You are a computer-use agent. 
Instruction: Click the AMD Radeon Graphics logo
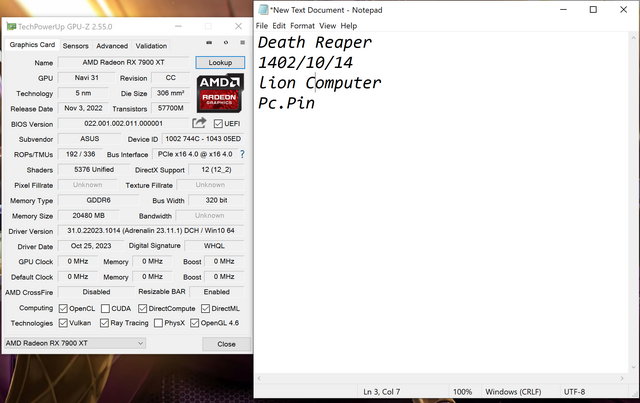[x=219, y=91]
